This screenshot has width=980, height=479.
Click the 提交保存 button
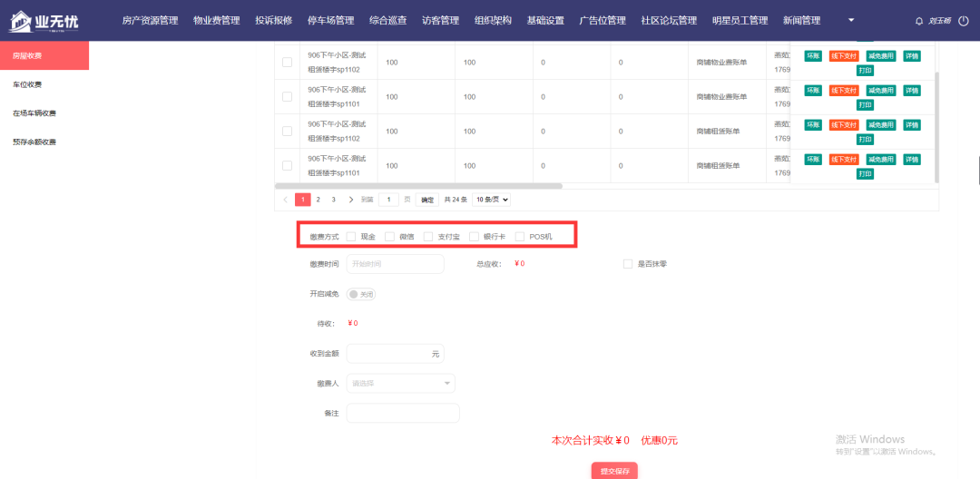(x=614, y=471)
